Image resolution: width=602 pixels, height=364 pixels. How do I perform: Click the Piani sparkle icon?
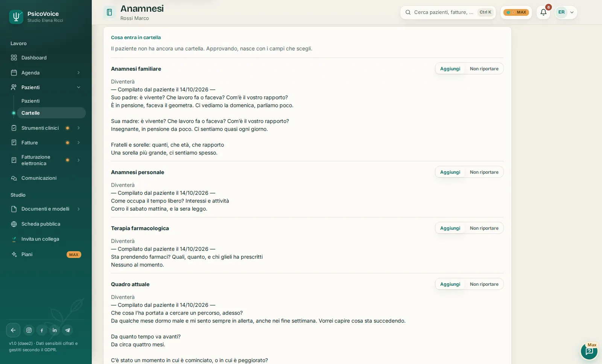[x=14, y=255]
